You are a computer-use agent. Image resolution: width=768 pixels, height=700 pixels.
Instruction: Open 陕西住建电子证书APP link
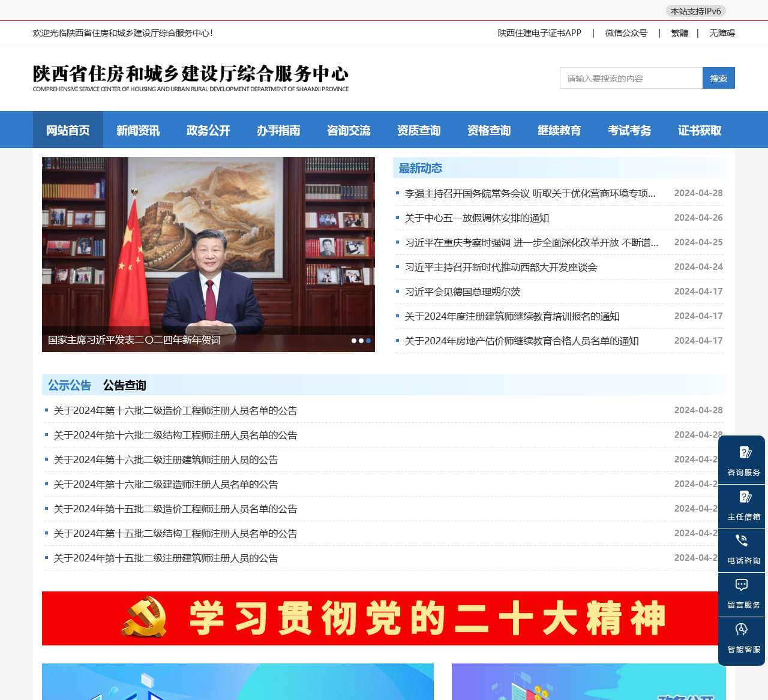coord(538,33)
